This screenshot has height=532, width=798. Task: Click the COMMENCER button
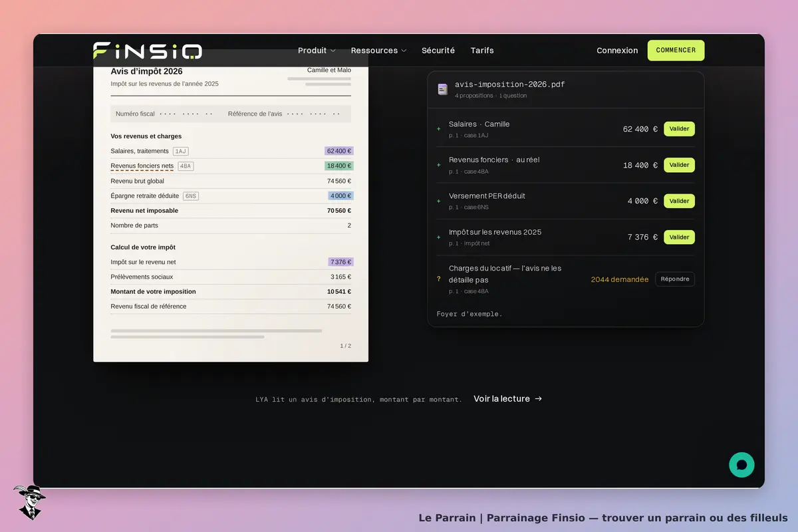tap(676, 51)
